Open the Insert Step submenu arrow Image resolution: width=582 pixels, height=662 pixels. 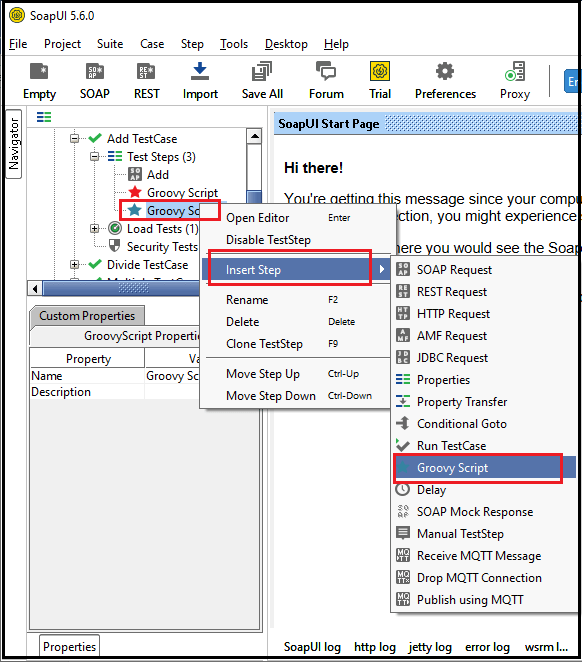coord(382,269)
